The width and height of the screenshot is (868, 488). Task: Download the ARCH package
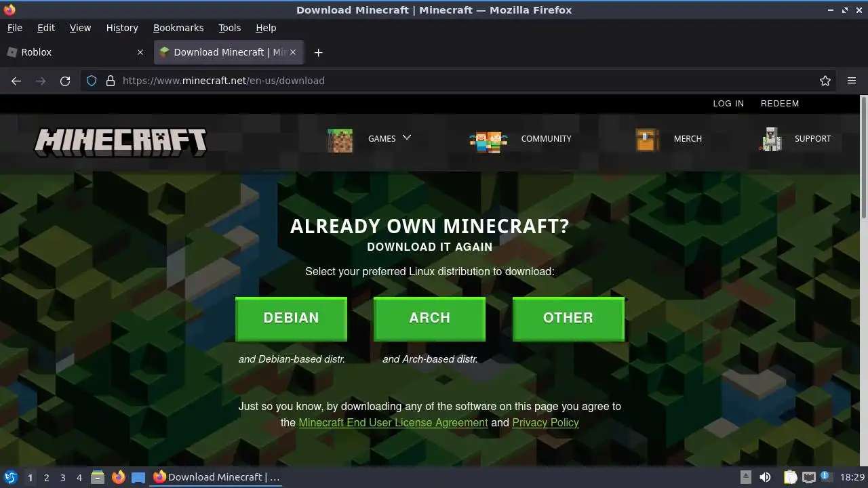coord(429,319)
